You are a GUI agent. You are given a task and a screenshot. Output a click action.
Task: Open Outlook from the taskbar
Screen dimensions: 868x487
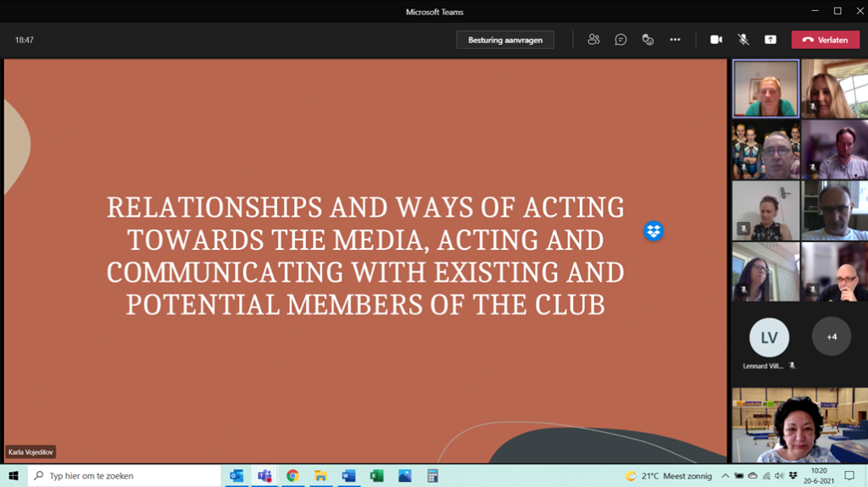236,475
